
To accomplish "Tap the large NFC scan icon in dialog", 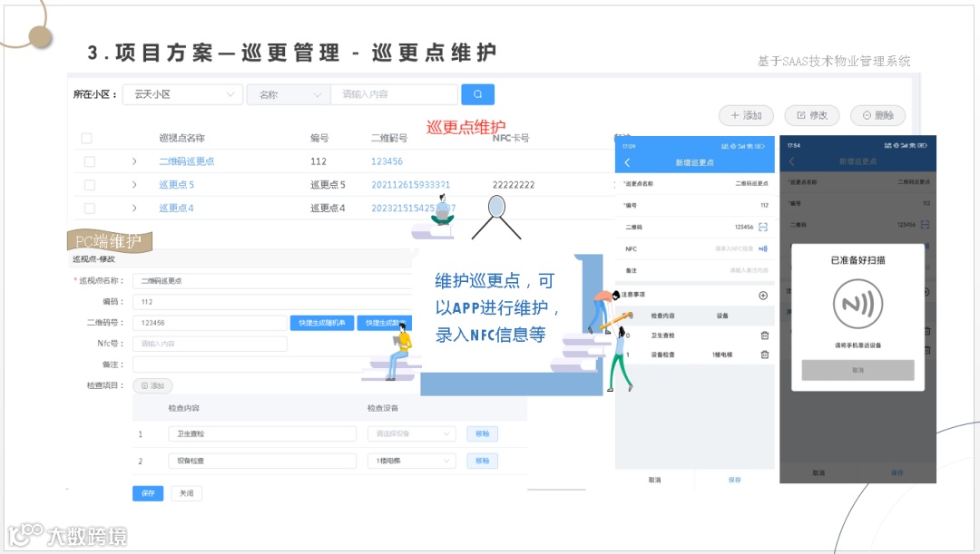I will 858,304.
